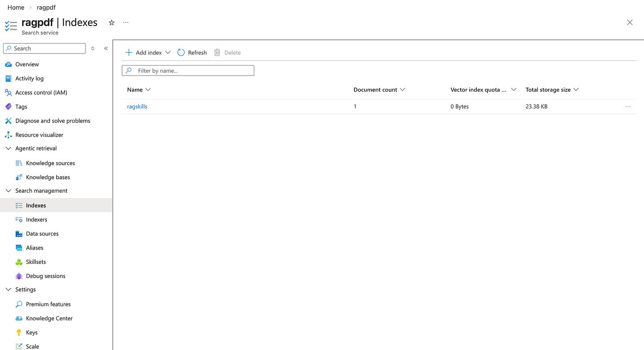Click the Scale icon

(x=19, y=346)
